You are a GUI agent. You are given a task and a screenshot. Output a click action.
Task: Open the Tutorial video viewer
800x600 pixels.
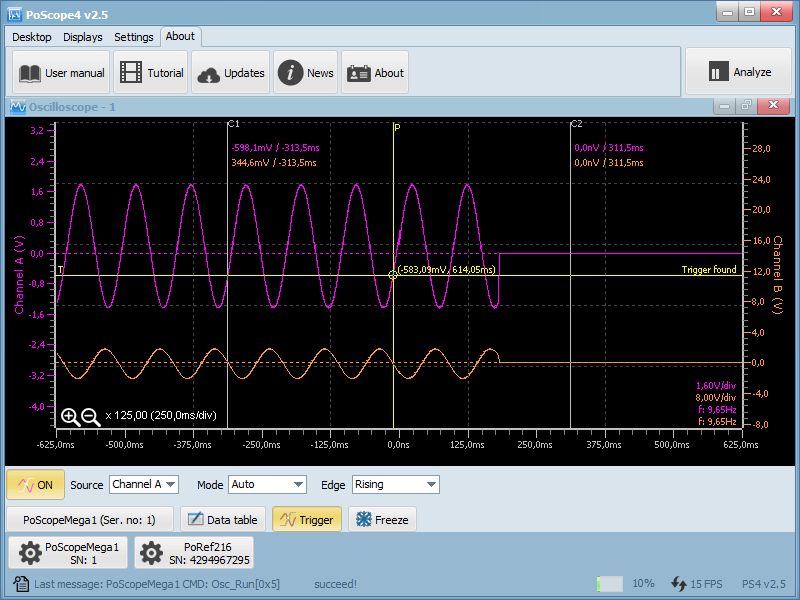coord(150,71)
